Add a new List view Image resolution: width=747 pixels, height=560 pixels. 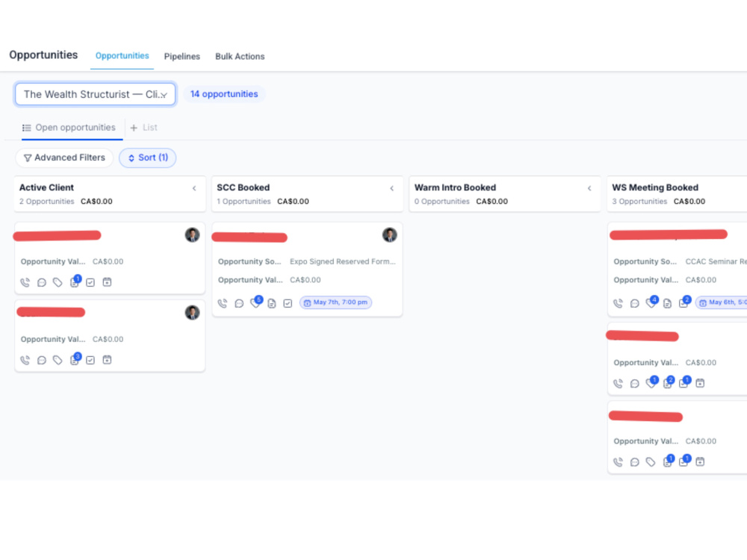[144, 128]
